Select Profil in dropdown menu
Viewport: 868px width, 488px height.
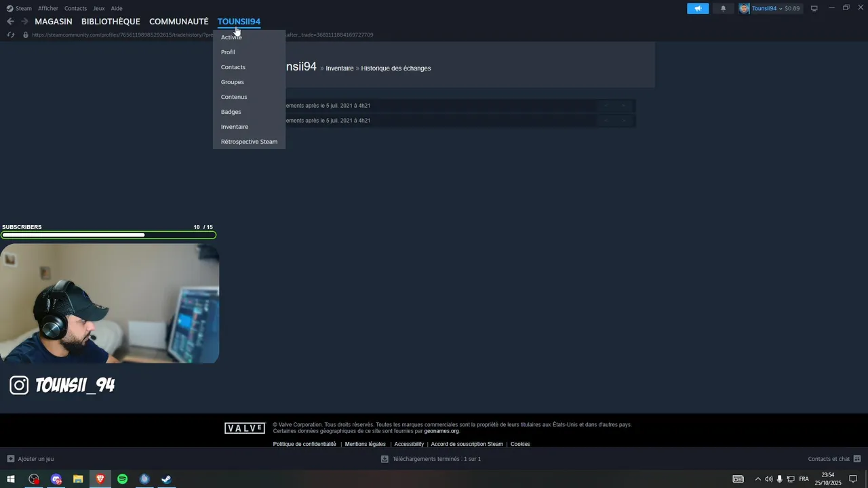(x=249, y=52)
